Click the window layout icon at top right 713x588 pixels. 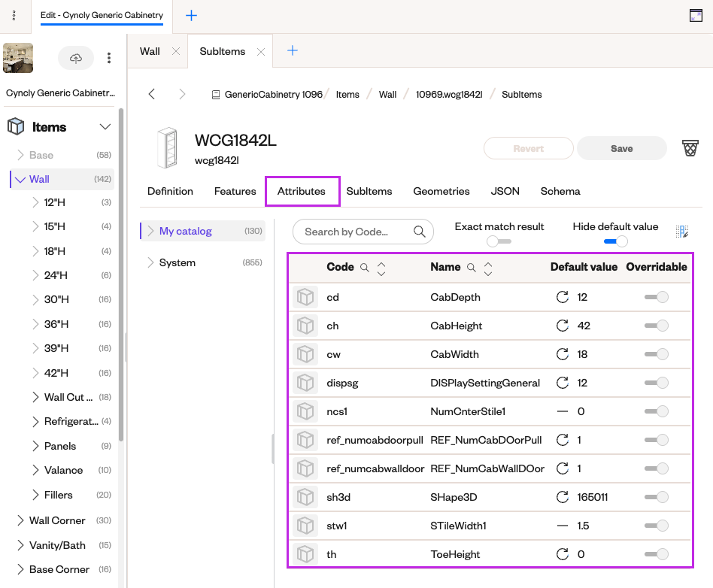[696, 16]
